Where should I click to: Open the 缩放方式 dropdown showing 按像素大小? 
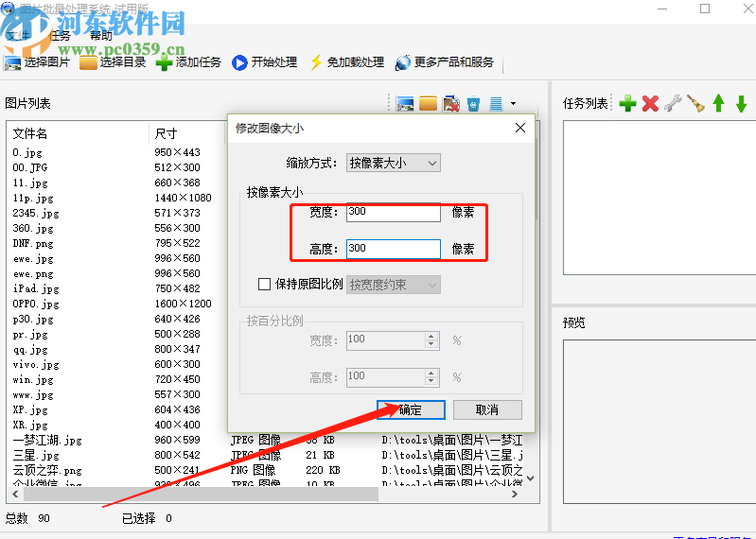coord(393,164)
